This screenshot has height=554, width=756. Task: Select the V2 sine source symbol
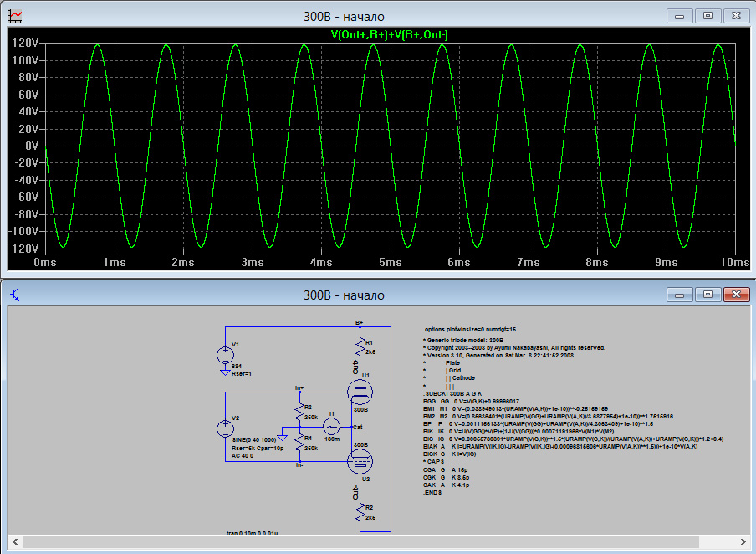(x=225, y=428)
